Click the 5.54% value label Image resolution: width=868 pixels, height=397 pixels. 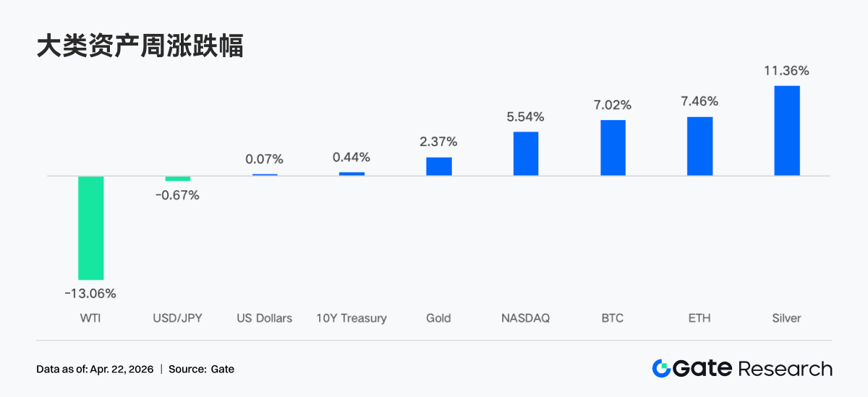click(x=526, y=116)
